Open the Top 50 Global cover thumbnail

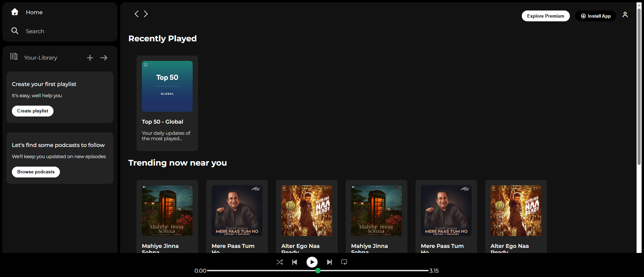point(167,86)
